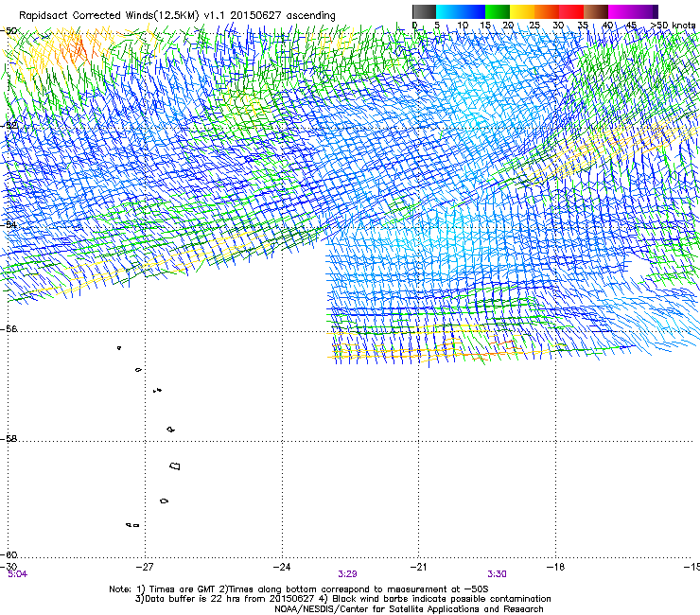The image size is (700, 615).
Task: Click the 'Data buffer is 22 hrs' note
Action: coord(342,599)
